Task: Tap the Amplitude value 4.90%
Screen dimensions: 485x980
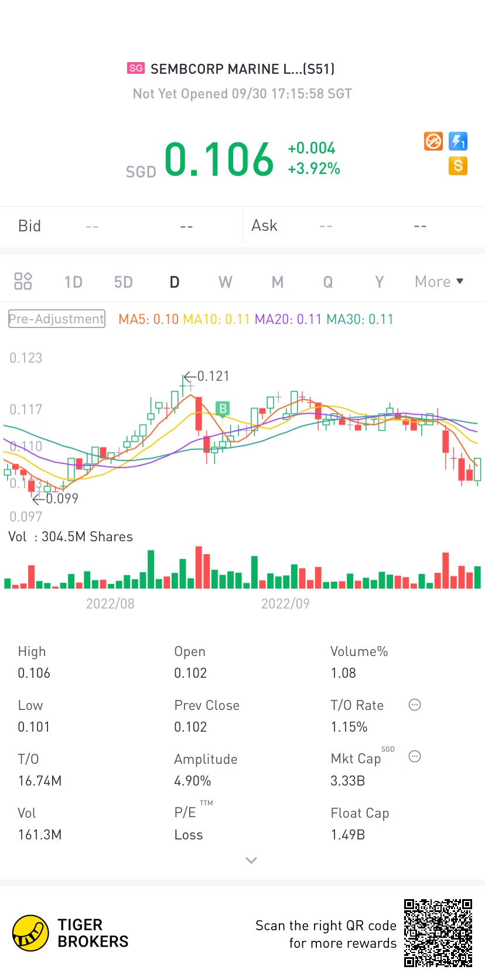Action: (x=193, y=781)
